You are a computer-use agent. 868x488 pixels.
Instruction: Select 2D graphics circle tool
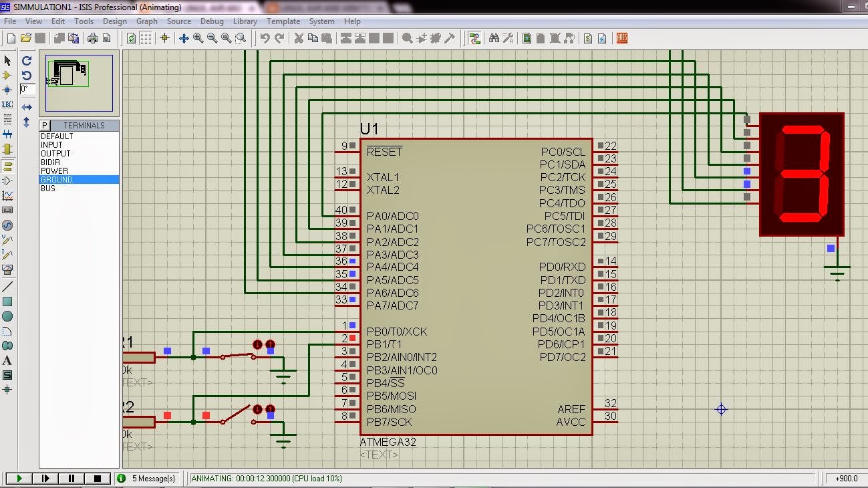click(7, 316)
